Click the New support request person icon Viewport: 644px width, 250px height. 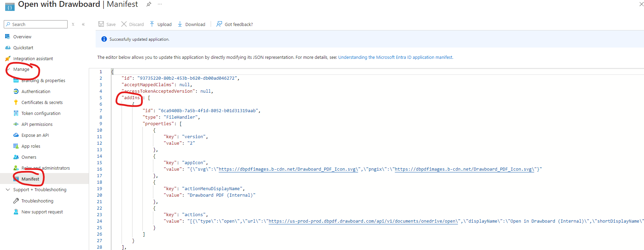(x=16, y=212)
